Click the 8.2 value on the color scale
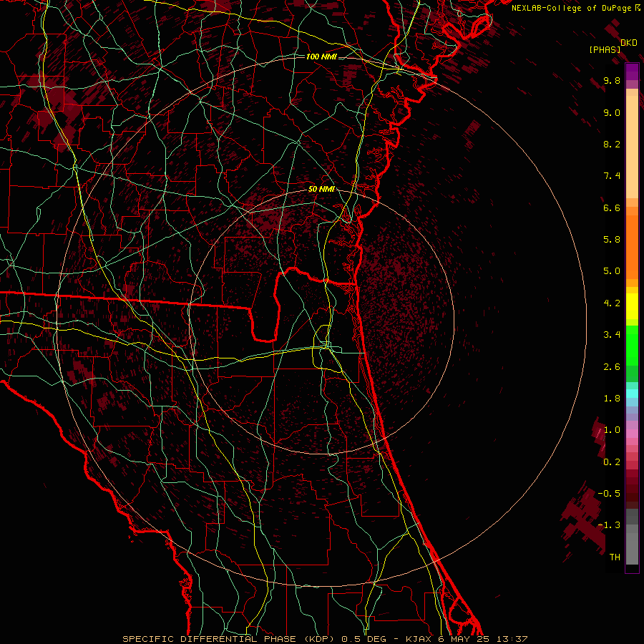The image size is (644, 644). tap(612, 144)
